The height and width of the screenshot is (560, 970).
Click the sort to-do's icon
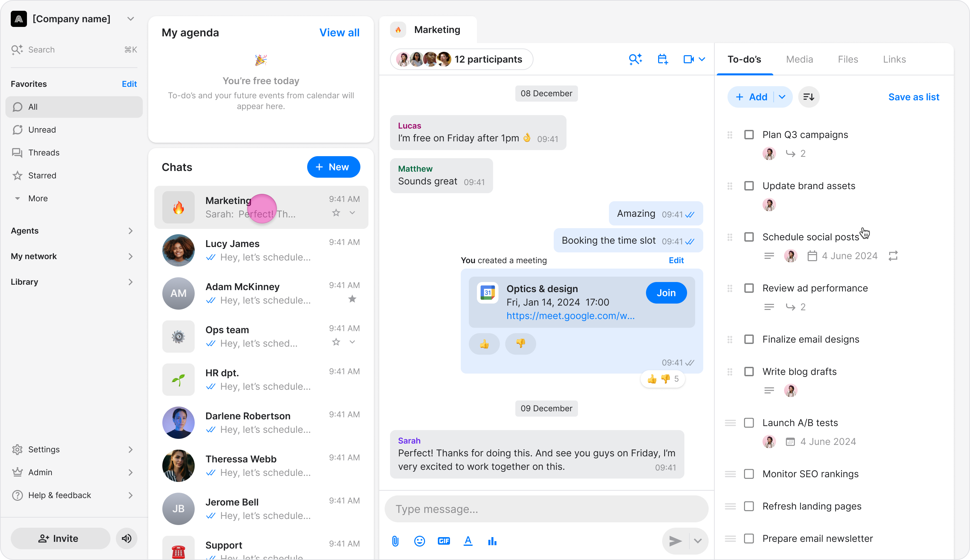pos(809,97)
